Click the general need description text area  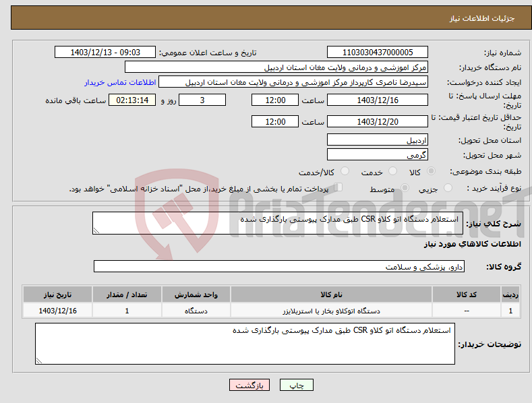click(x=278, y=223)
